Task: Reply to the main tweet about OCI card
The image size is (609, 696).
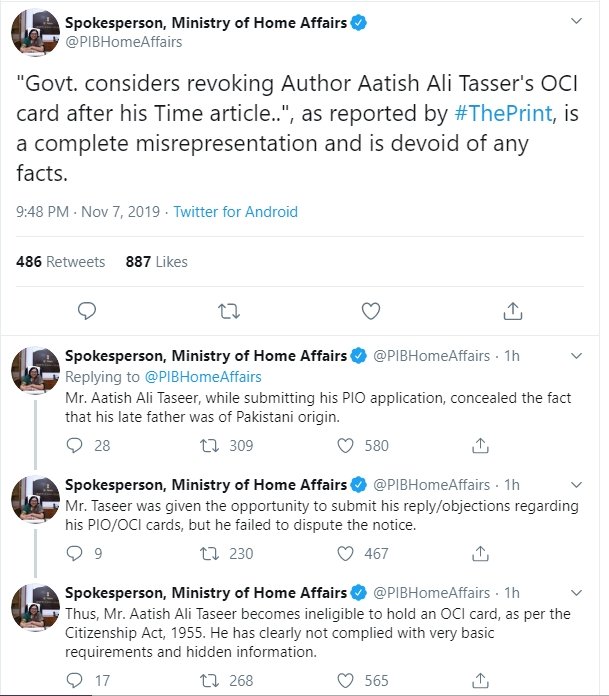Action: point(87,309)
